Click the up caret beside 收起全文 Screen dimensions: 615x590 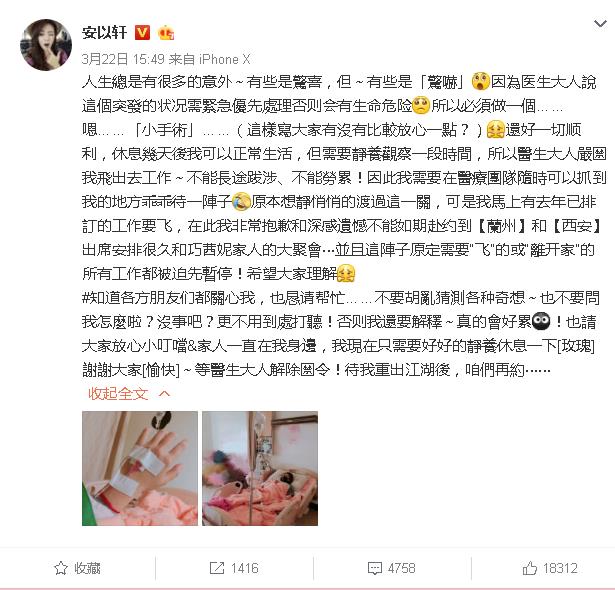pyautogui.click(x=165, y=393)
